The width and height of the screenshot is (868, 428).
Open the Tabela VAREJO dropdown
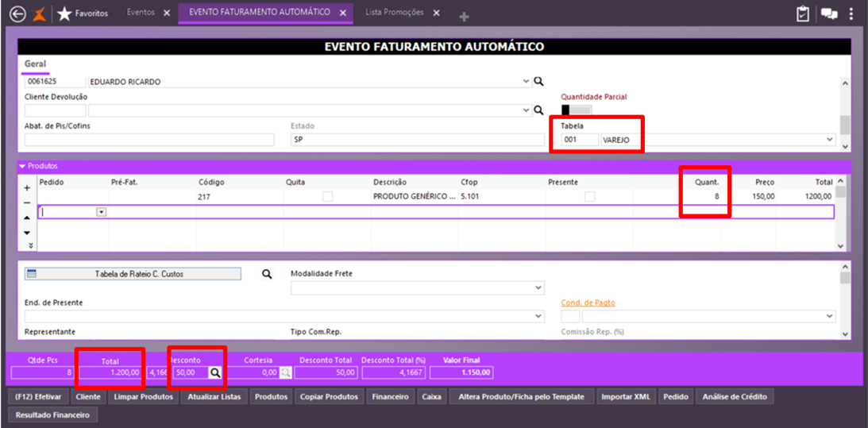coord(830,140)
